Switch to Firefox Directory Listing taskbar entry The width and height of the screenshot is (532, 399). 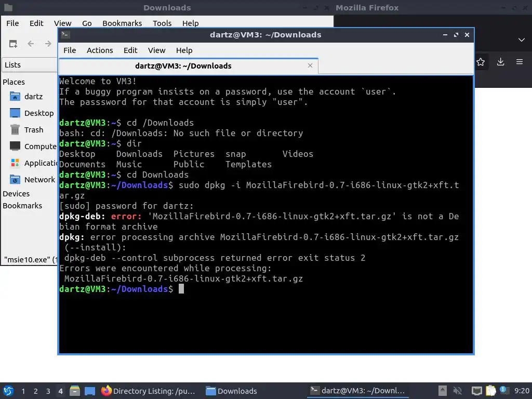[148, 391]
